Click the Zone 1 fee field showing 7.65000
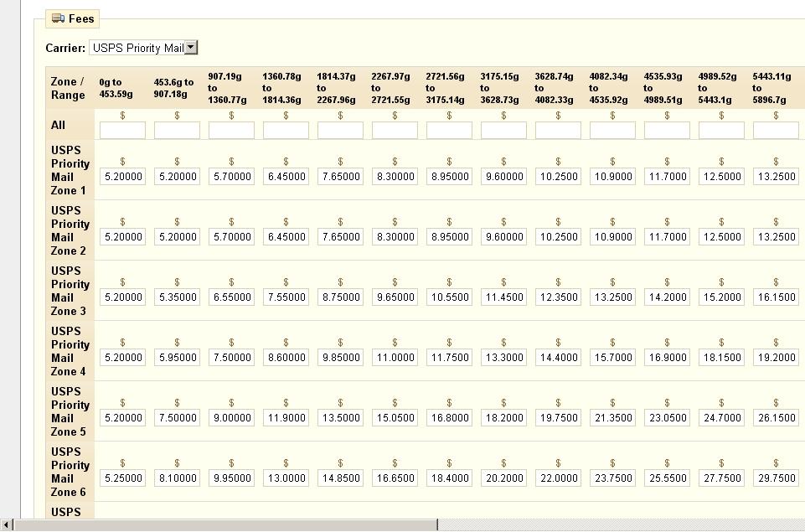 coord(340,177)
